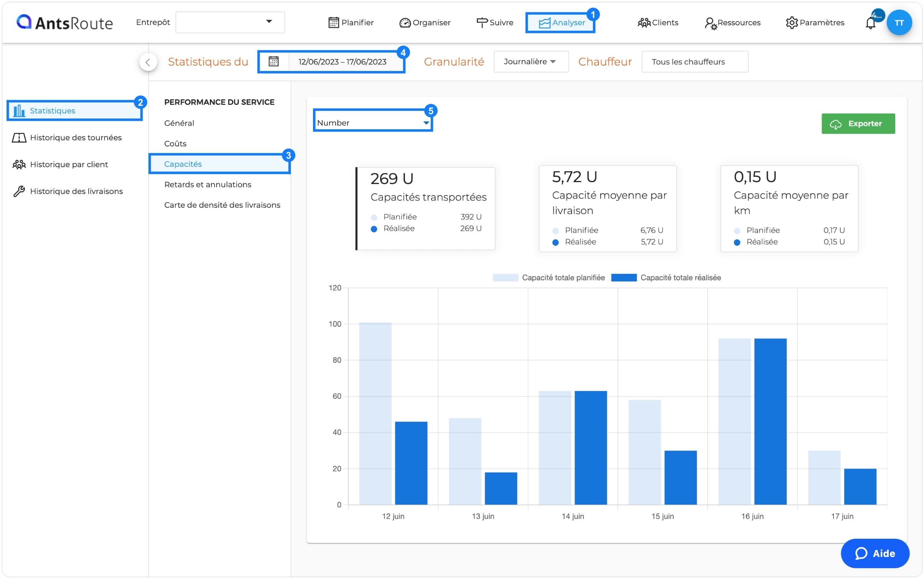Click the Statistiques bar chart icon
This screenshot has width=924, height=579.
18,110
